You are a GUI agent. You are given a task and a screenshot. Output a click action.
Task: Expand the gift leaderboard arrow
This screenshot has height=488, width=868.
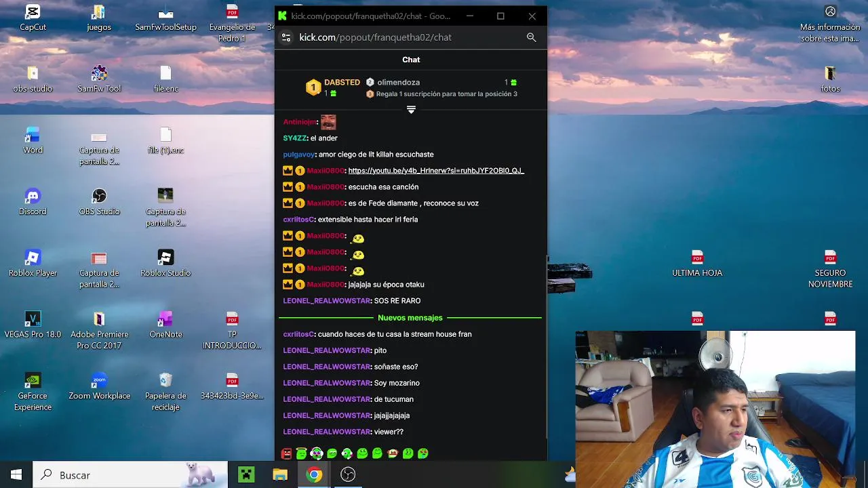[411, 109]
